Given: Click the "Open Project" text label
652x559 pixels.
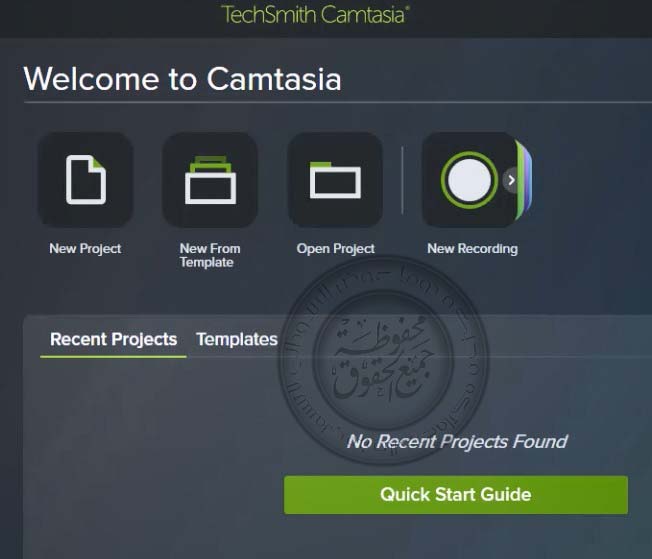Looking at the screenshot, I should 336,248.
